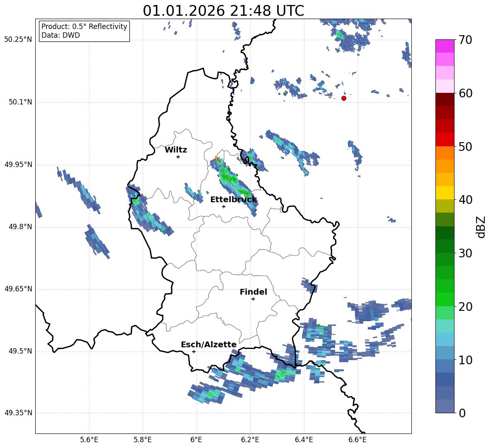The image size is (491, 448).
Task: Click the 70 tick on the colorbar
Action: point(465,40)
